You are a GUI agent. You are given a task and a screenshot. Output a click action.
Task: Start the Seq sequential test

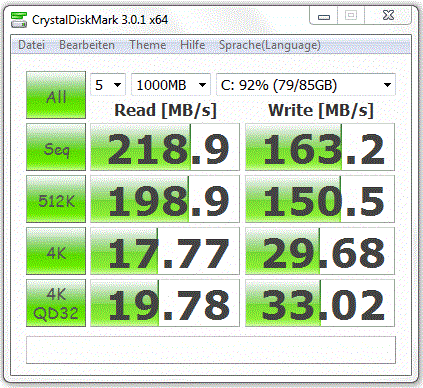click(x=56, y=147)
